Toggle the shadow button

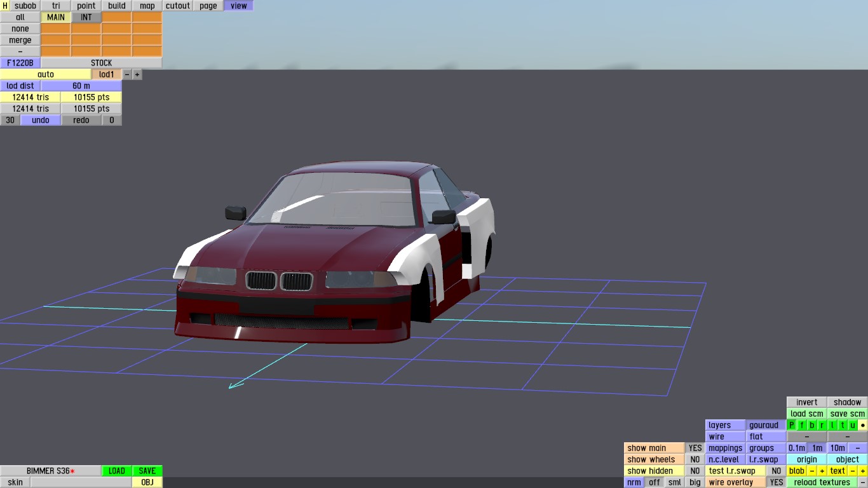848,402
